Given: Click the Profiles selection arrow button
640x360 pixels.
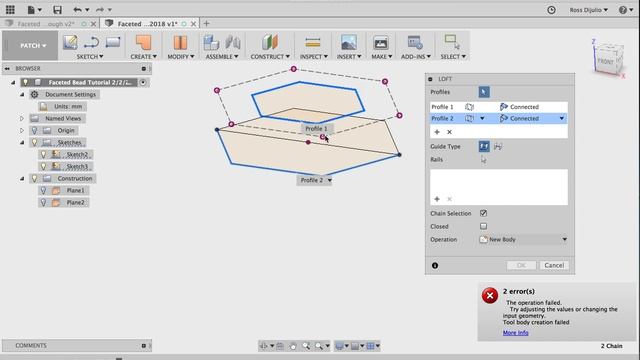Looking at the screenshot, I should [484, 92].
